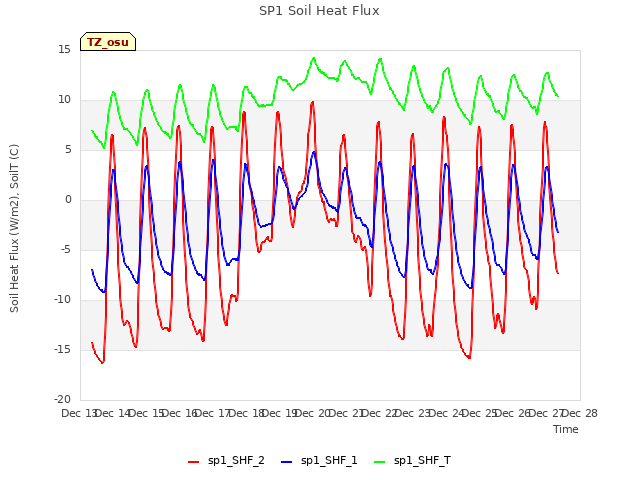Click the Time x-axis label
This screenshot has width=640, height=480.
pos(566,429)
